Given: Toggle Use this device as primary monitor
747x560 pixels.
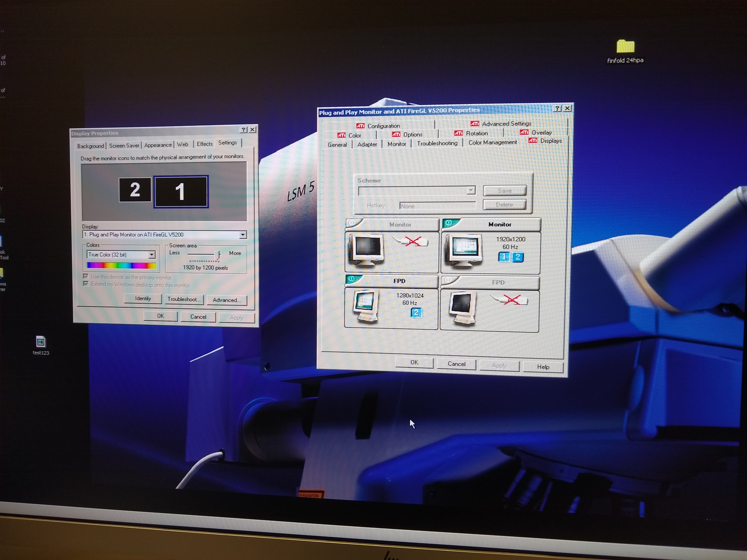Looking at the screenshot, I should (86, 276).
